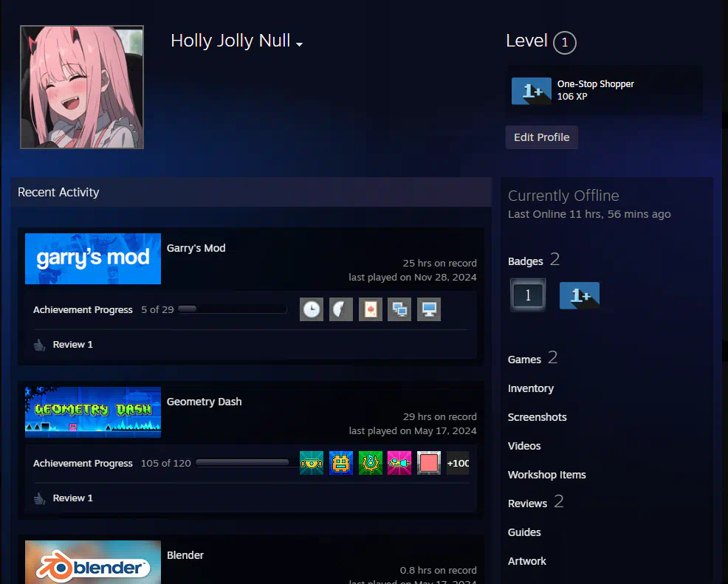Click the "25 hrs on record" text

439,264
